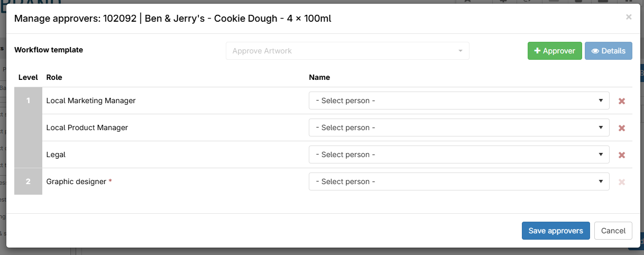
Task: Remove the Local Marketing Manager approver row
Action: (622, 101)
